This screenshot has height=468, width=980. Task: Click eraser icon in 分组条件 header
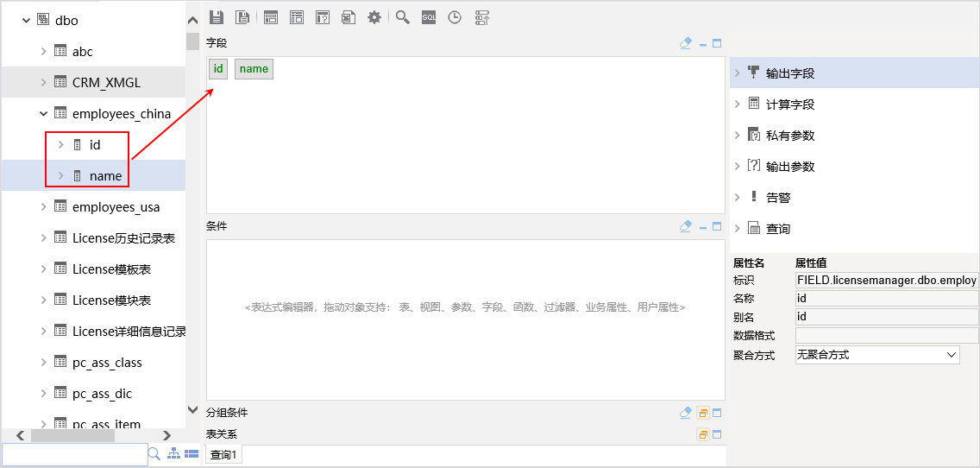[x=686, y=413]
